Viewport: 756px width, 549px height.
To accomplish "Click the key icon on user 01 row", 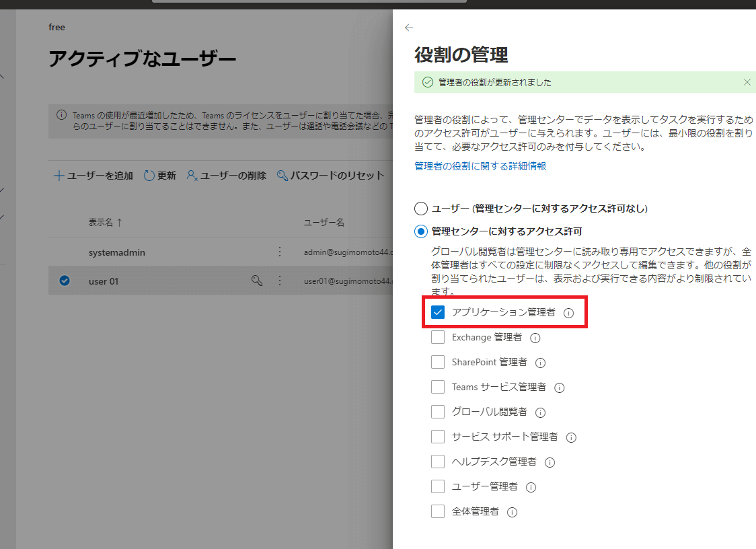I will (257, 281).
